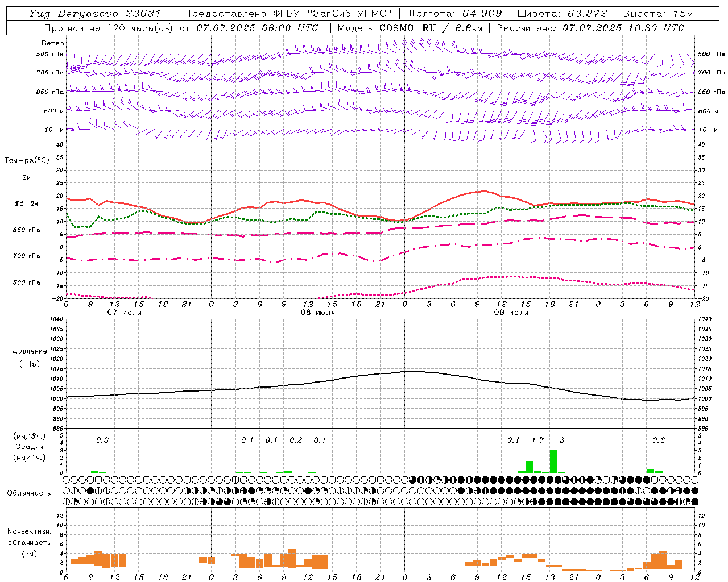This screenshot has width=728, height=582.
Task: Select the longitude value Долгота: 64.969
Action: 456,14
